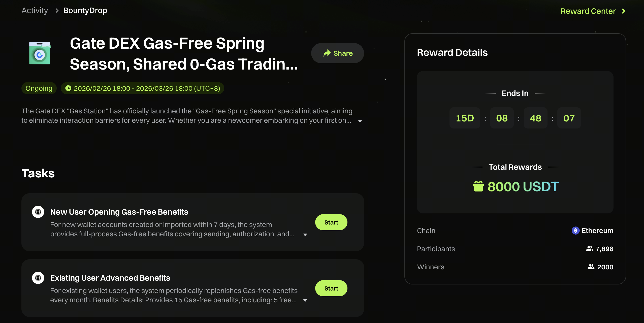Click the people icon next to 2000 winners
Image resolution: width=644 pixels, height=323 pixels.
(x=591, y=267)
